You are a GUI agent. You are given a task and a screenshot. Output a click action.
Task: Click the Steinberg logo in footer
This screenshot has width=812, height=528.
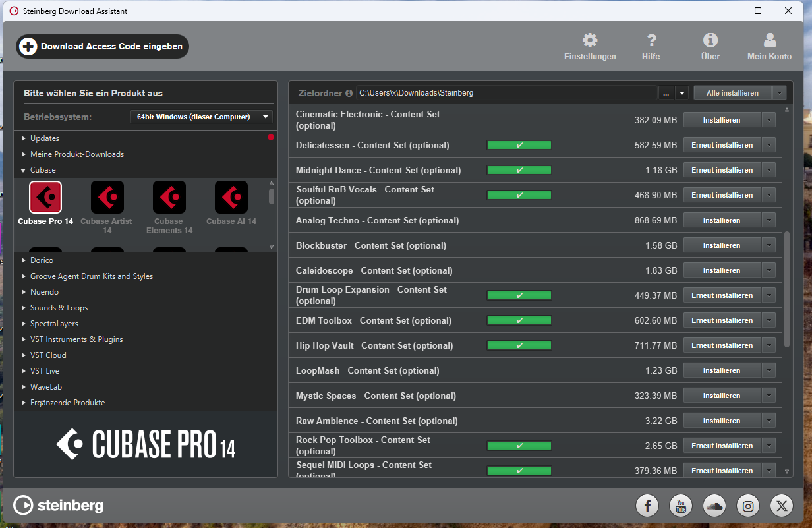(58, 506)
